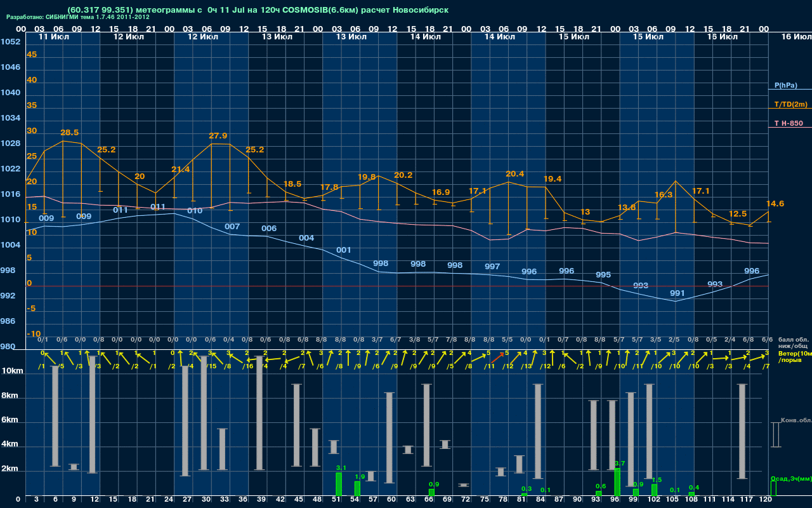The image size is (812, 508).
Task: Click the 17.8 temperature label
Action: click(x=329, y=187)
